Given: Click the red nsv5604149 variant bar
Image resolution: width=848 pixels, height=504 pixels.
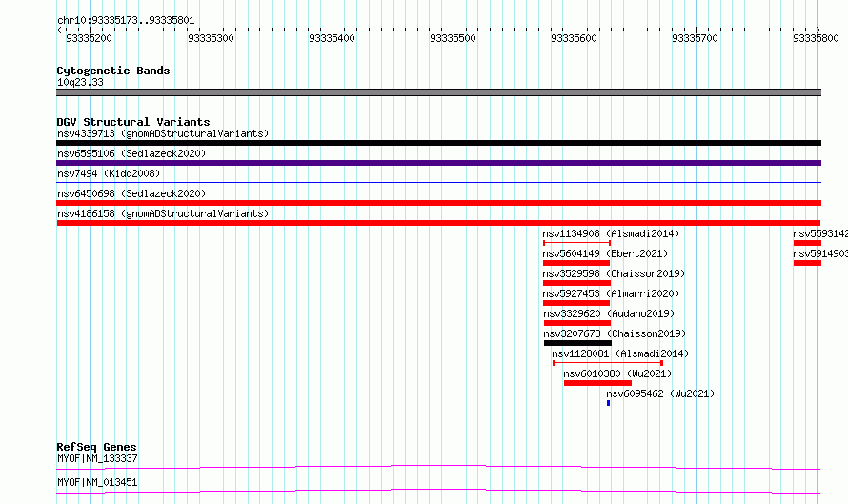Looking at the screenshot, I should point(576,263).
